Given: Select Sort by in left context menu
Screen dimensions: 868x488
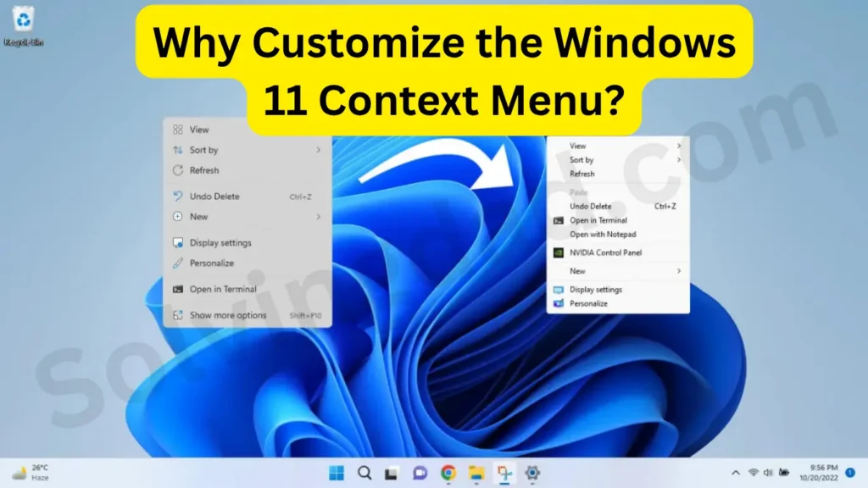Looking at the screenshot, I should coord(248,150).
